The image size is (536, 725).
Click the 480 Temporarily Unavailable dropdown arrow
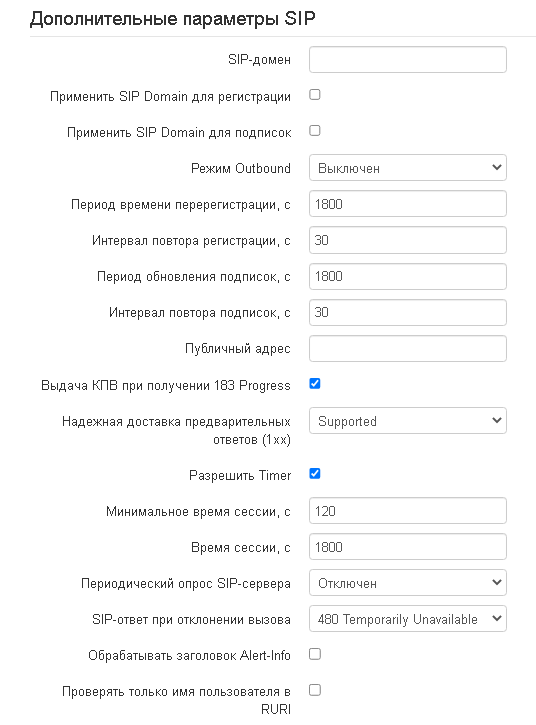coord(497,619)
